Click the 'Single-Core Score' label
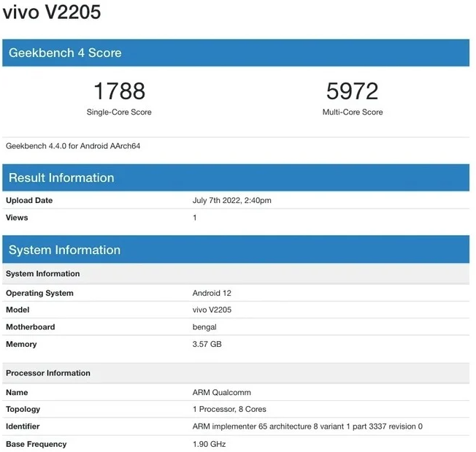 point(119,112)
